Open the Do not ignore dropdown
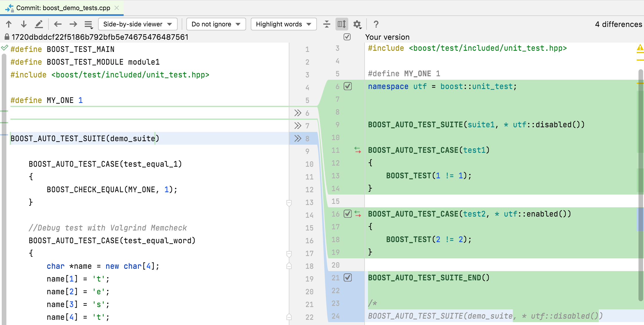The width and height of the screenshot is (644, 325). click(x=216, y=24)
